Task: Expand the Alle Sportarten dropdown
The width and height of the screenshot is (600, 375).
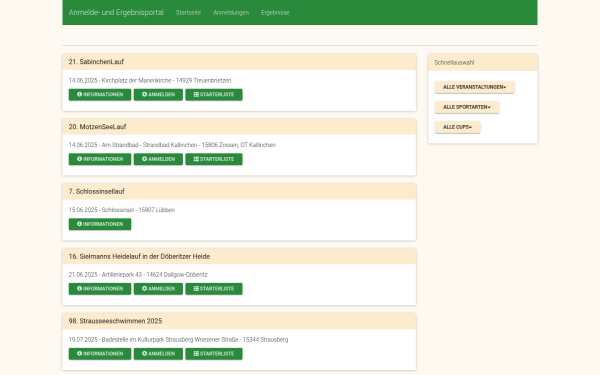Action: [x=467, y=107]
